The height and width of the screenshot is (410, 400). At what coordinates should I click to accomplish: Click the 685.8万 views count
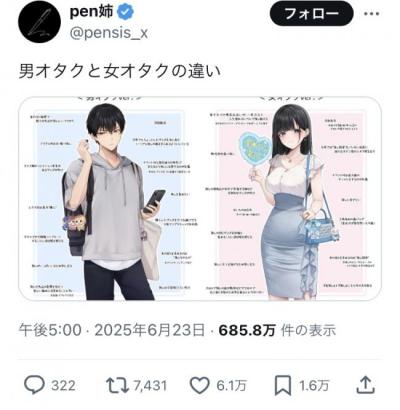pos(247,331)
